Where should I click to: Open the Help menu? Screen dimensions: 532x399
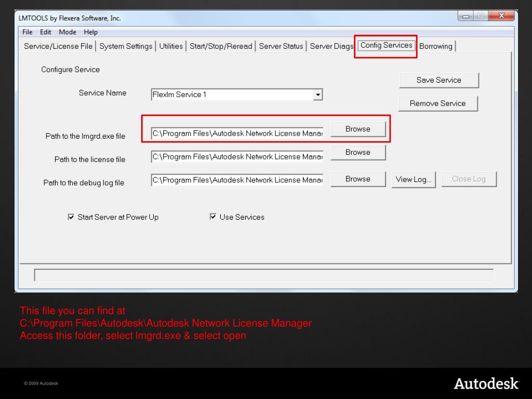point(90,32)
